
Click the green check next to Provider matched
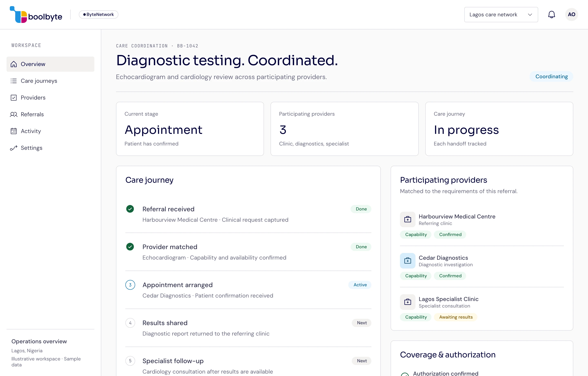(x=130, y=247)
